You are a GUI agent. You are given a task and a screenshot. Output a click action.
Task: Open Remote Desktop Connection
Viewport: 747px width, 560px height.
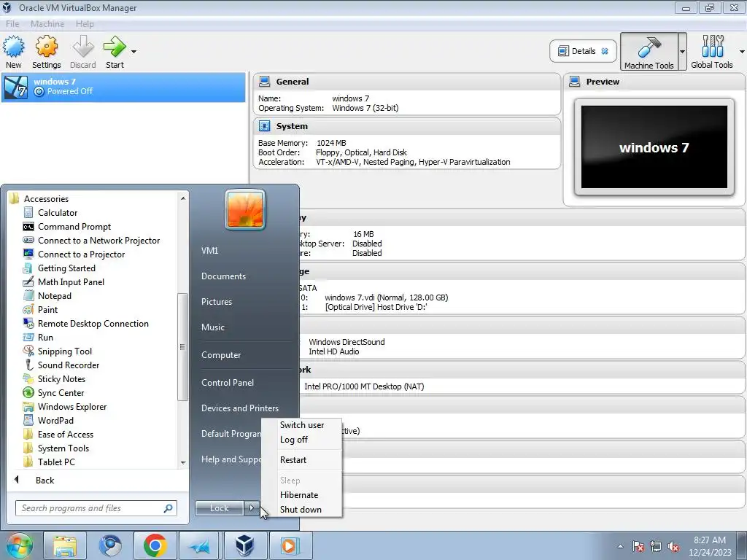pos(93,323)
